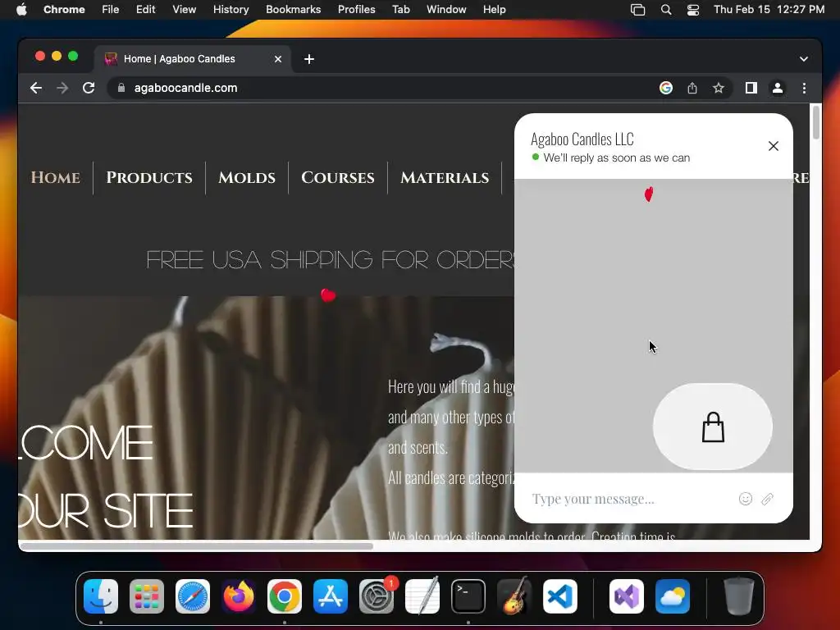
Task: Open the tab search dropdown arrow
Action: click(804, 59)
